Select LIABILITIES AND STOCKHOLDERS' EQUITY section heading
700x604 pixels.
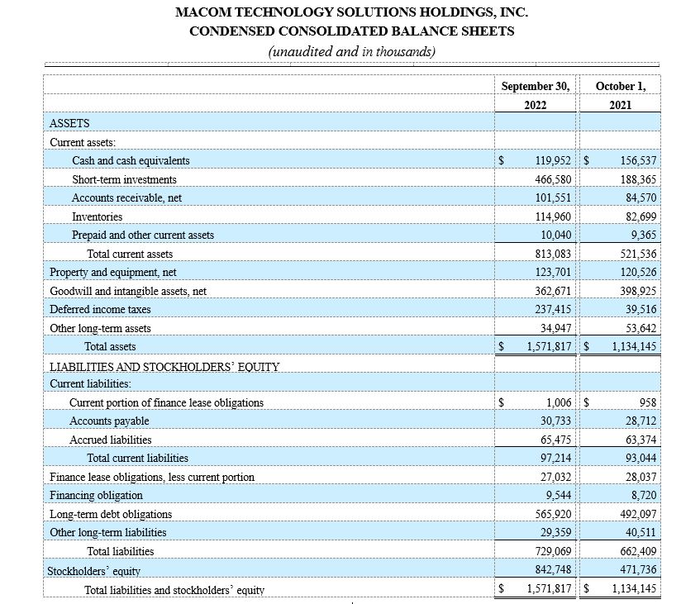(164, 367)
